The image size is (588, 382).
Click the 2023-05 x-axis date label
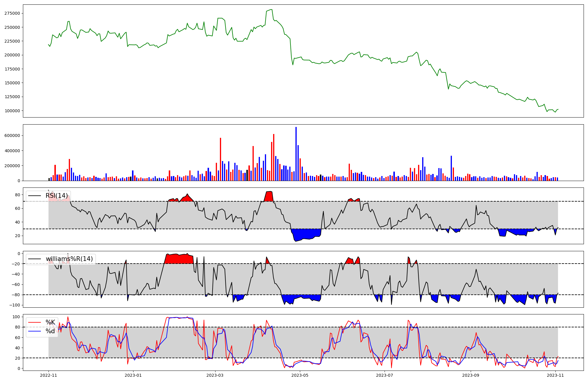coord(300,375)
